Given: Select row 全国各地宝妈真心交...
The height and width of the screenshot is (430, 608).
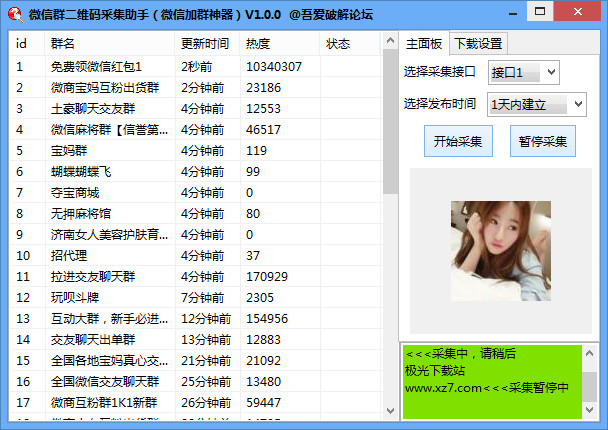Looking at the screenshot, I should (195, 361).
